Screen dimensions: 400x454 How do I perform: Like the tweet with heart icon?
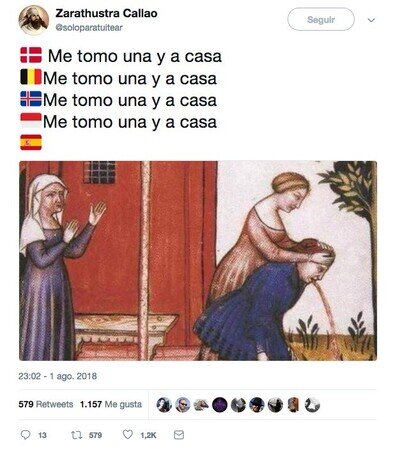128,434
